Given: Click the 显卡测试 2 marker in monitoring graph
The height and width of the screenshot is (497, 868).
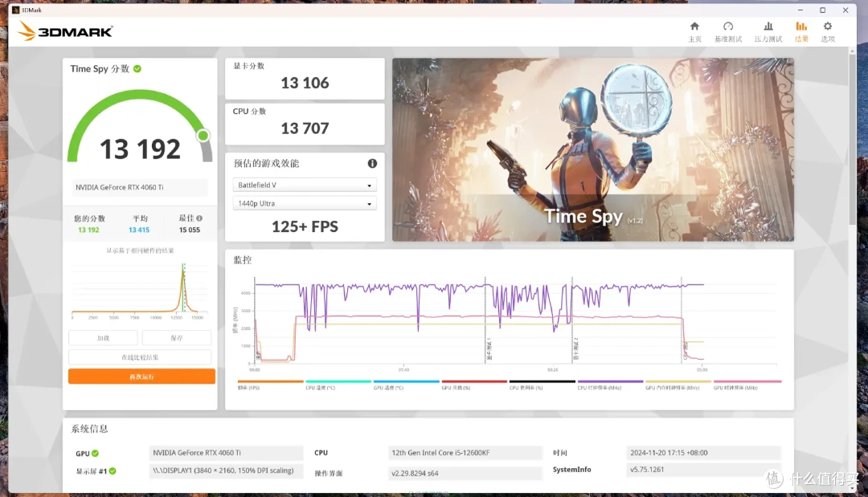Looking at the screenshot, I should 575,349.
